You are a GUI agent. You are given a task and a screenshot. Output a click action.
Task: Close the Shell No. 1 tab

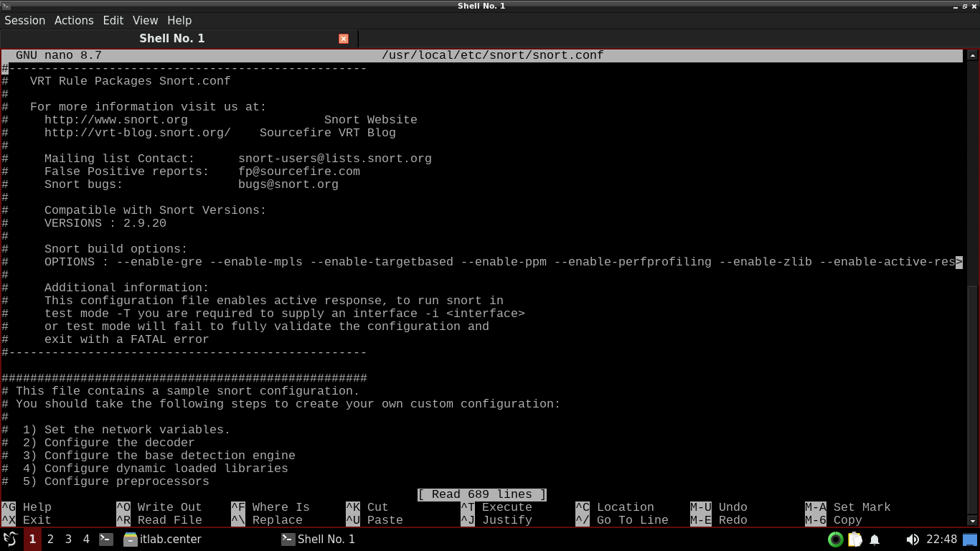click(x=344, y=39)
